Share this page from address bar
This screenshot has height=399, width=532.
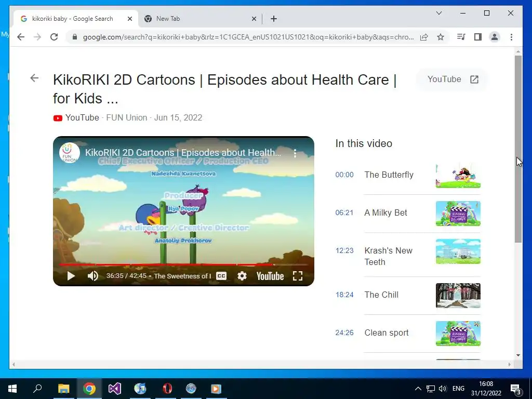coord(424,37)
